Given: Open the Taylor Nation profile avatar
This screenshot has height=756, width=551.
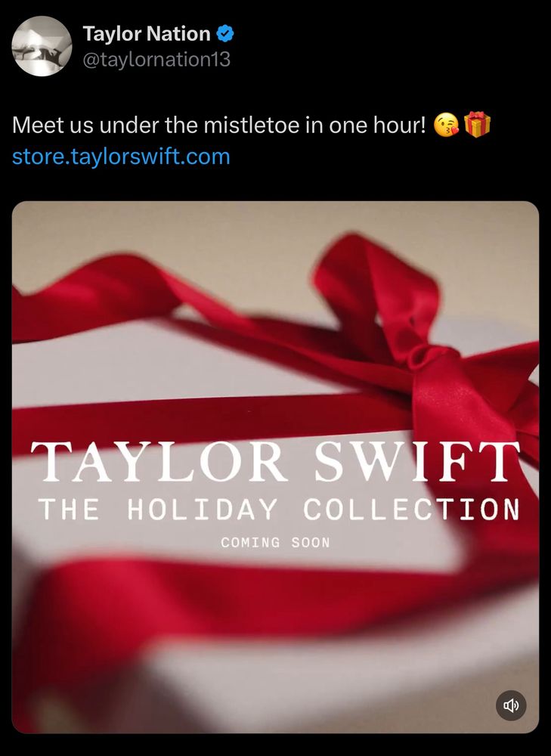Looking at the screenshot, I should (42, 46).
